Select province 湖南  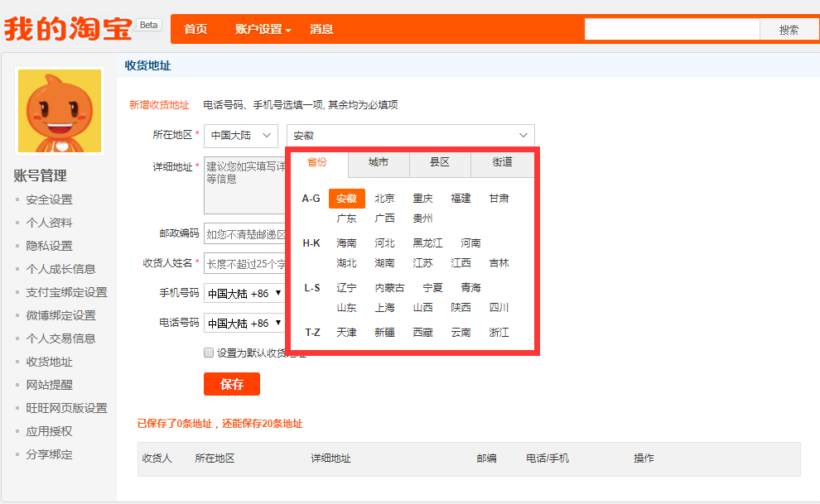point(384,262)
